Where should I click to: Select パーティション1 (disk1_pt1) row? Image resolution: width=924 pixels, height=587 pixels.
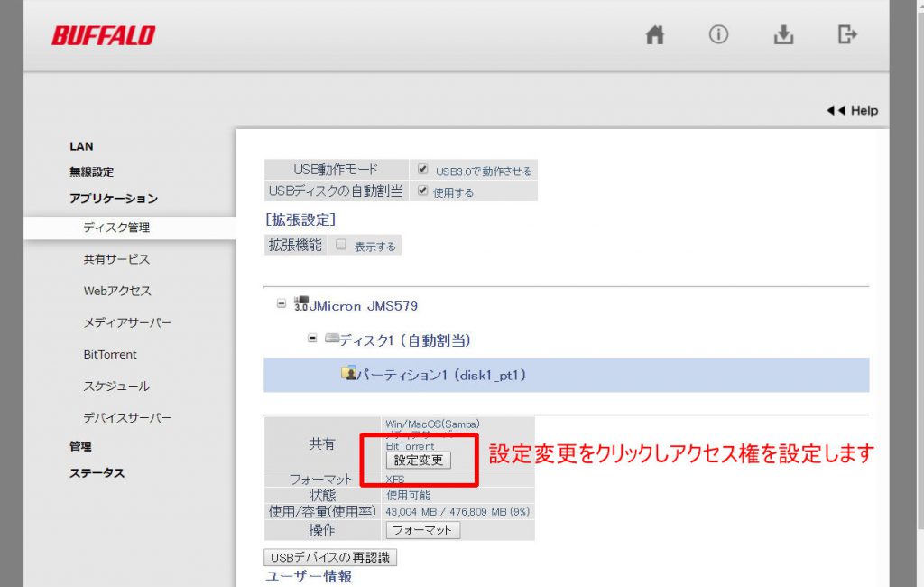coord(566,374)
